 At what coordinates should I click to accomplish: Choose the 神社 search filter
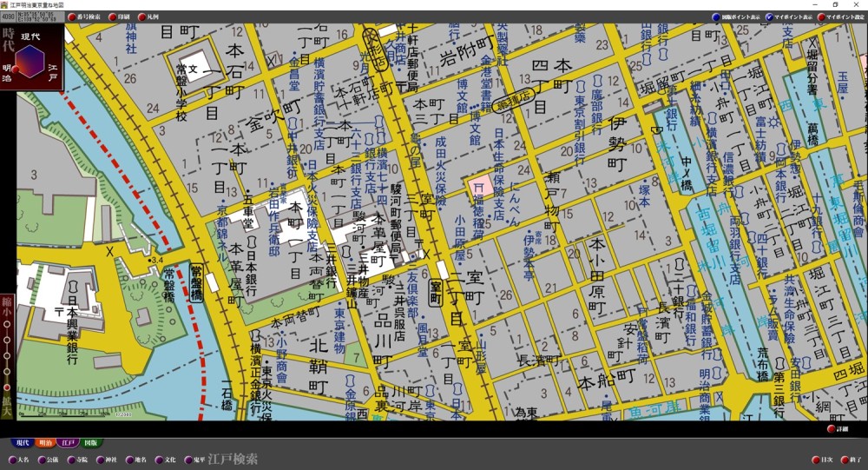[x=101, y=460]
